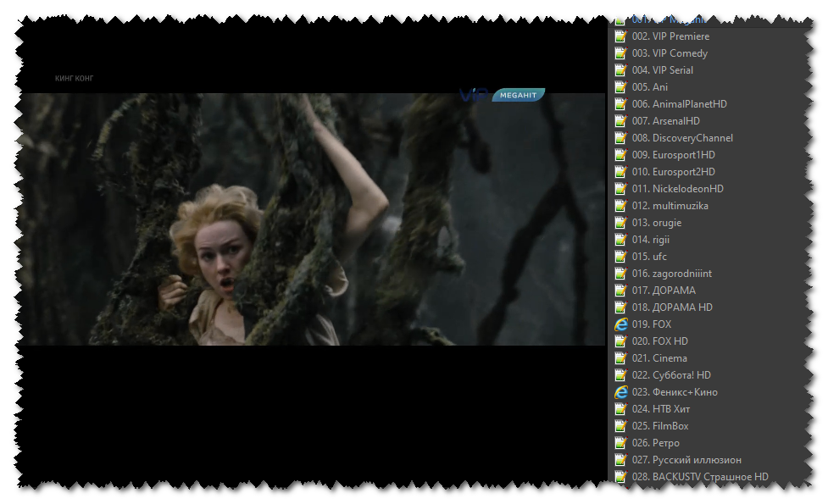
Task: Select channel 015. ufc
Action: click(649, 257)
